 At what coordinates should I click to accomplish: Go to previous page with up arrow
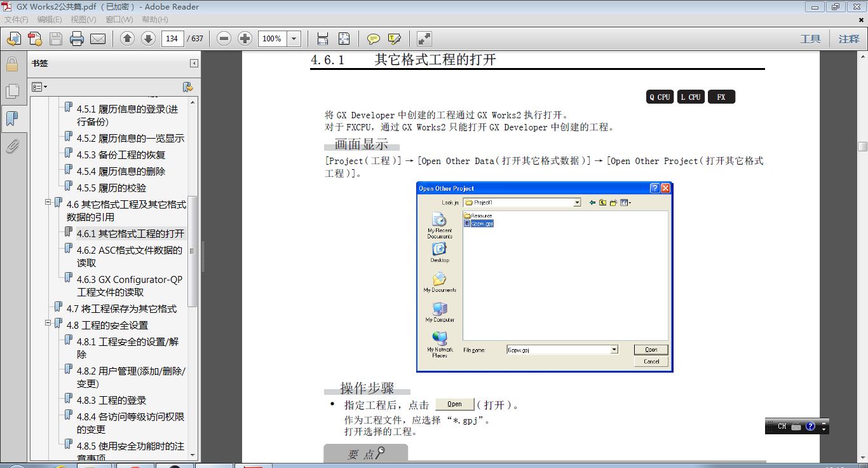click(x=127, y=39)
